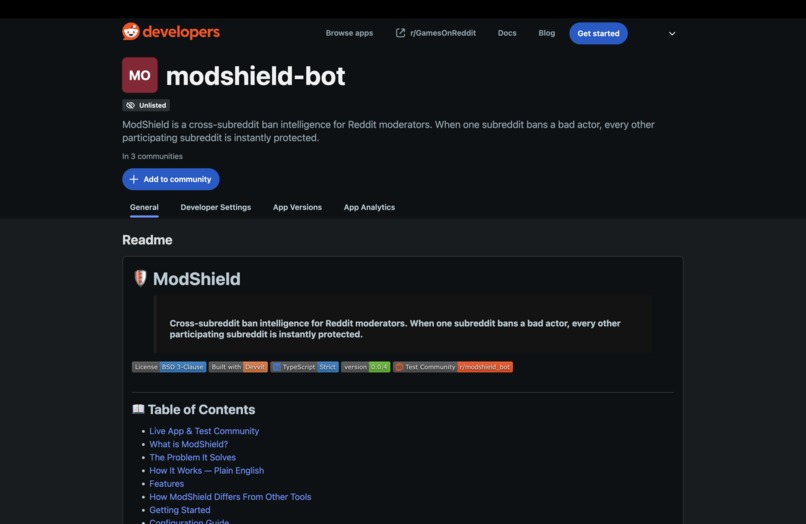Open the Docs page
The image size is (806, 524).
[507, 33]
